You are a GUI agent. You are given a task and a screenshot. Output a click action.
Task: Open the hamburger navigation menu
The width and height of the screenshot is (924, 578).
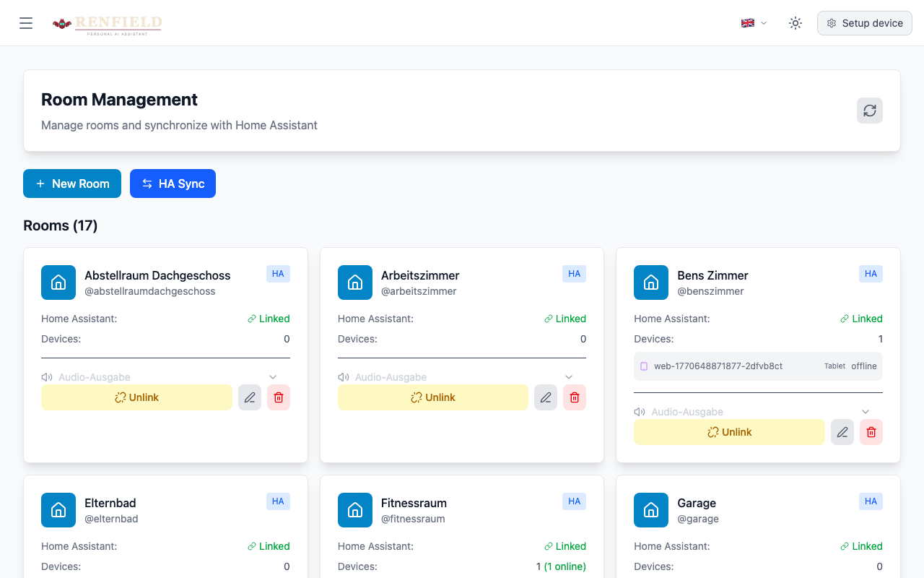(x=26, y=23)
